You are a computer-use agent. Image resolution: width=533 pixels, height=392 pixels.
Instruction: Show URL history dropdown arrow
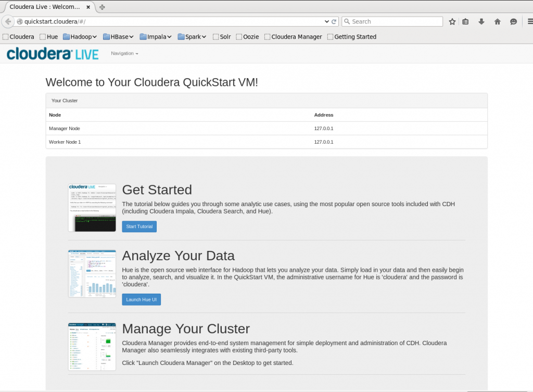327,21
